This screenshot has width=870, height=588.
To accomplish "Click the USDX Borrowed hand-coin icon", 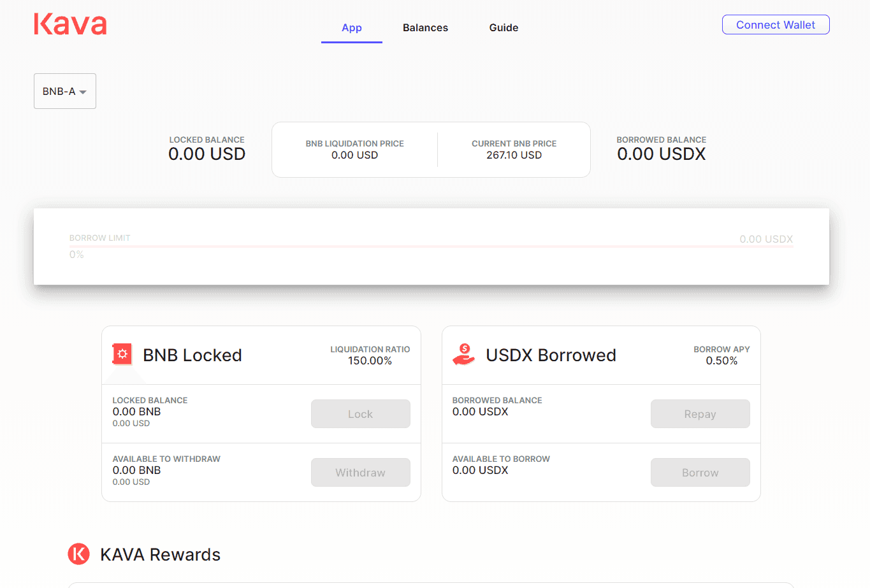I will 464,354.
